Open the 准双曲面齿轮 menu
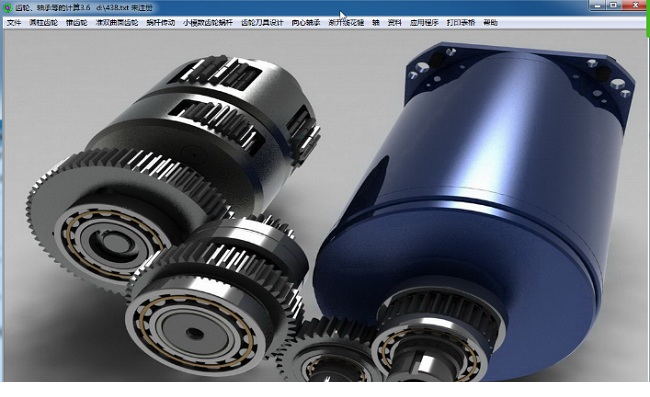 click(x=117, y=23)
